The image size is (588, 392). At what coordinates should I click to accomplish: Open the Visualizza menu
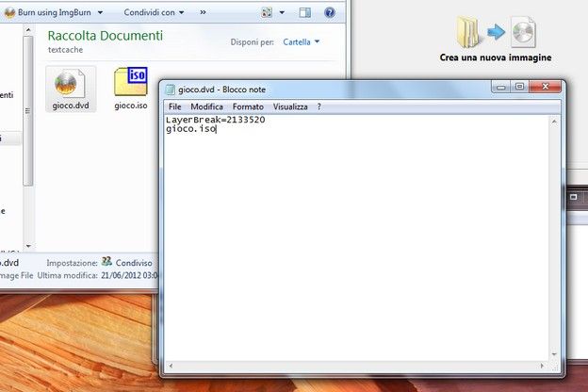coord(290,106)
